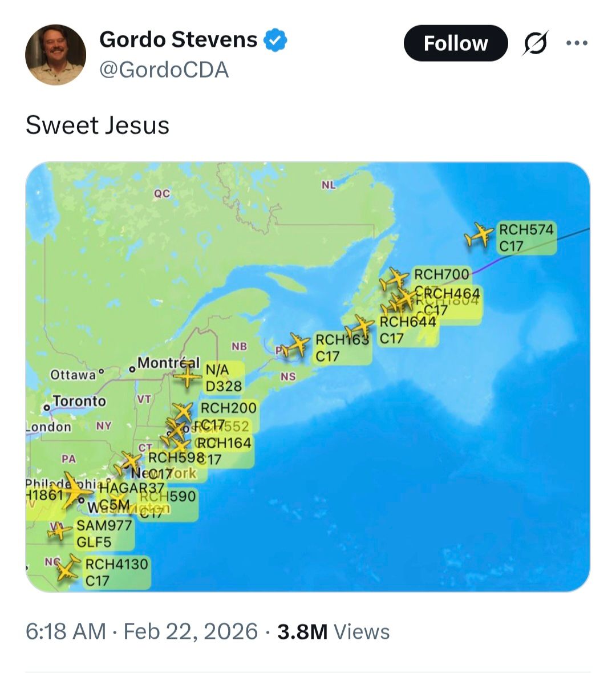The height and width of the screenshot is (673, 616).
Task: Click the Montréal city label on map
Action: pos(168,363)
